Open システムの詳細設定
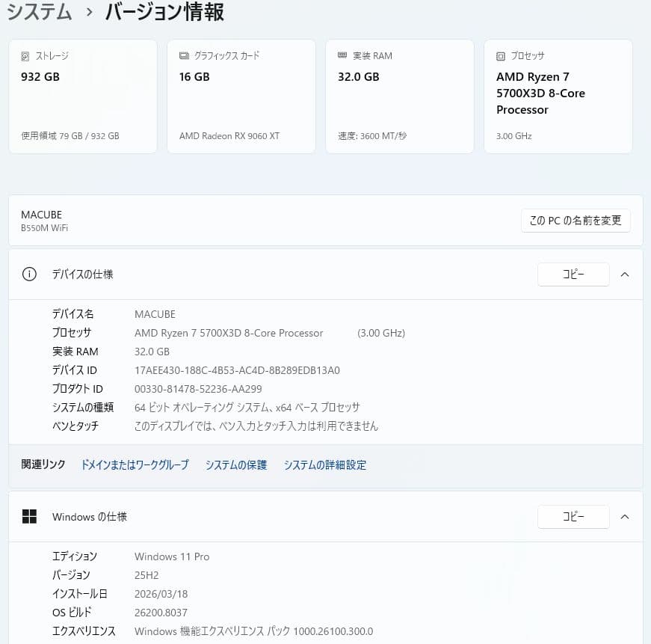 coord(325,464)
